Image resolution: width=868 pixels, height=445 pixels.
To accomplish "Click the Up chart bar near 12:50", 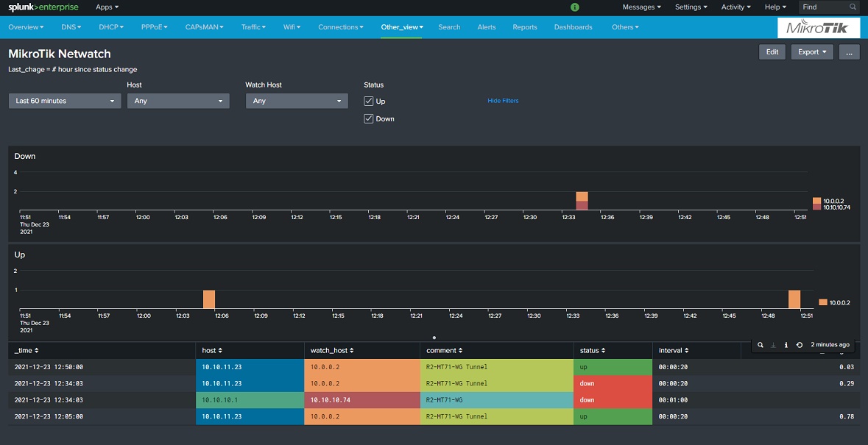I will 794,299.
